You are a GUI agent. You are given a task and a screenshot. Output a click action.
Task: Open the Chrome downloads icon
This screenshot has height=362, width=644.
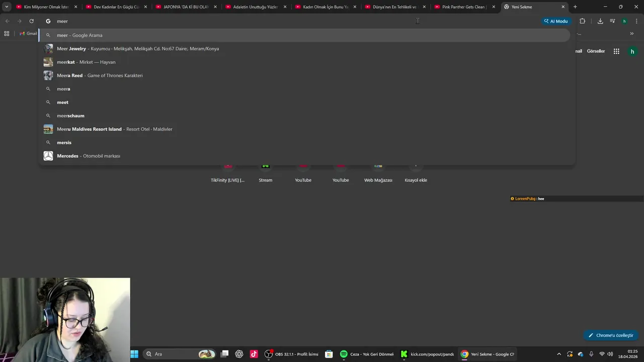(600, 21)
